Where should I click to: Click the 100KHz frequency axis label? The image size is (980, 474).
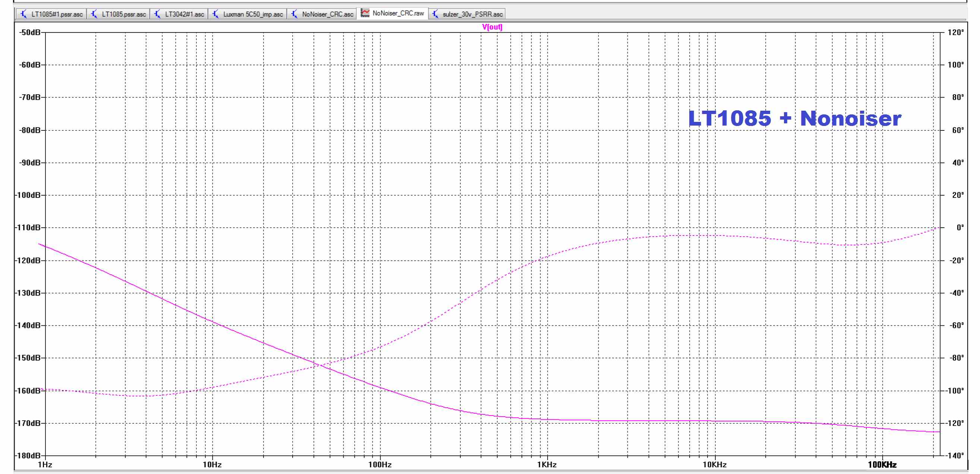882,464
